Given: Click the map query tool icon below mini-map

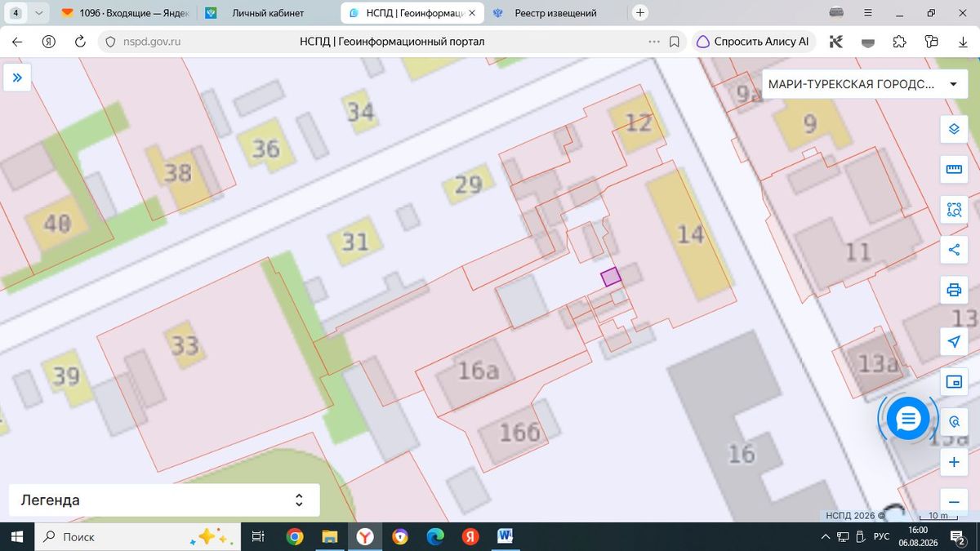Looking at the screenshot, I should pos(953,422).
